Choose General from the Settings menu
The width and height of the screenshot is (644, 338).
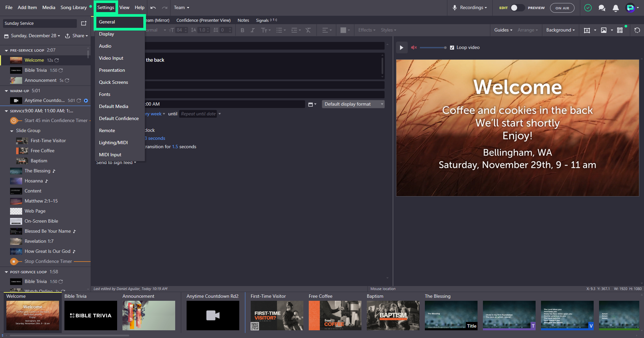[x=120, y=22]
